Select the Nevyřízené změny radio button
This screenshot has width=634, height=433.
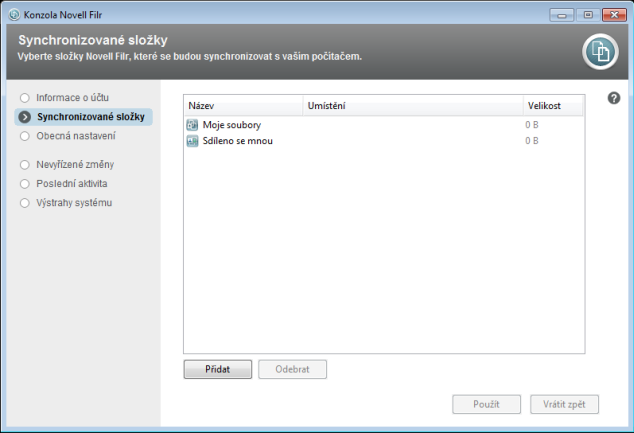(25, 165)
